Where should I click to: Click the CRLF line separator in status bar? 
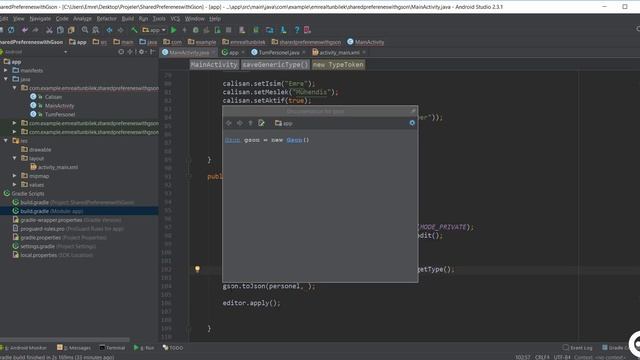[x=542, y=357]
